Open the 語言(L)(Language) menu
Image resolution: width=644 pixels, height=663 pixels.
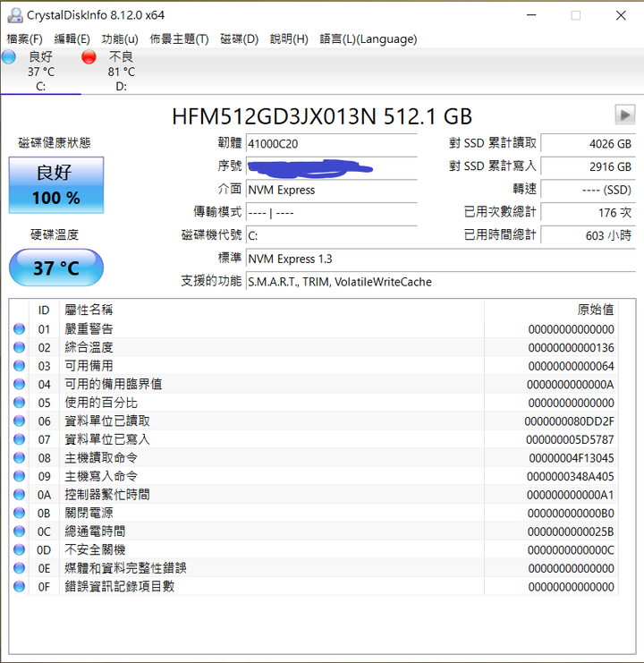[x=368, y=38]
